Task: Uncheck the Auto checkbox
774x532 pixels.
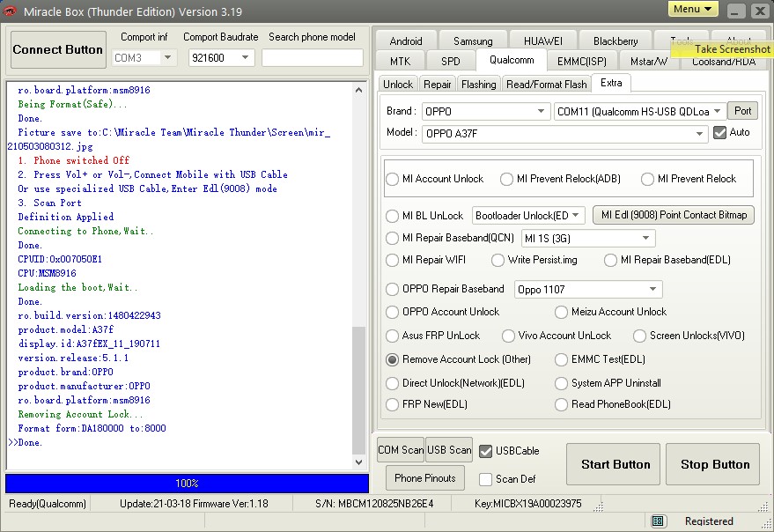Action: point(720,132)
